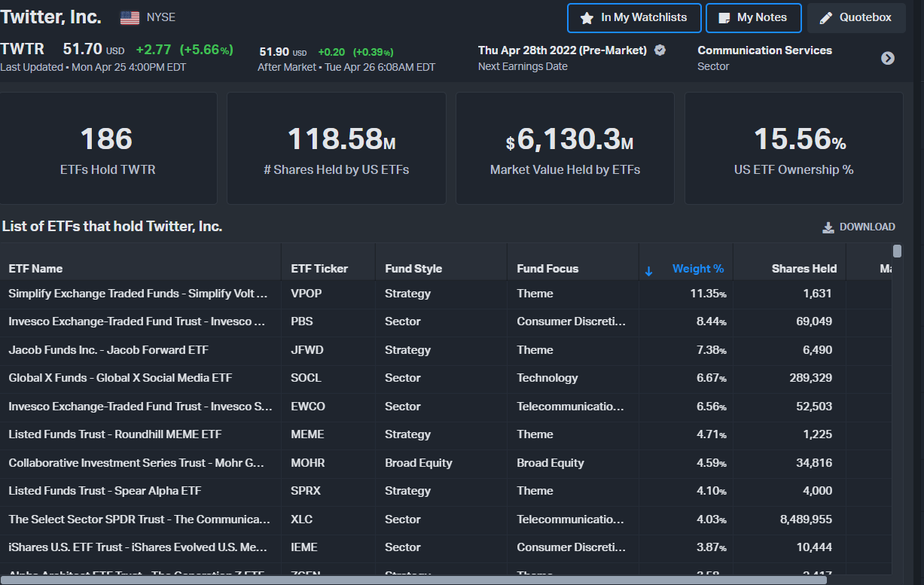Click the sort arrow beside Weight %

click(x=649, y=270)
